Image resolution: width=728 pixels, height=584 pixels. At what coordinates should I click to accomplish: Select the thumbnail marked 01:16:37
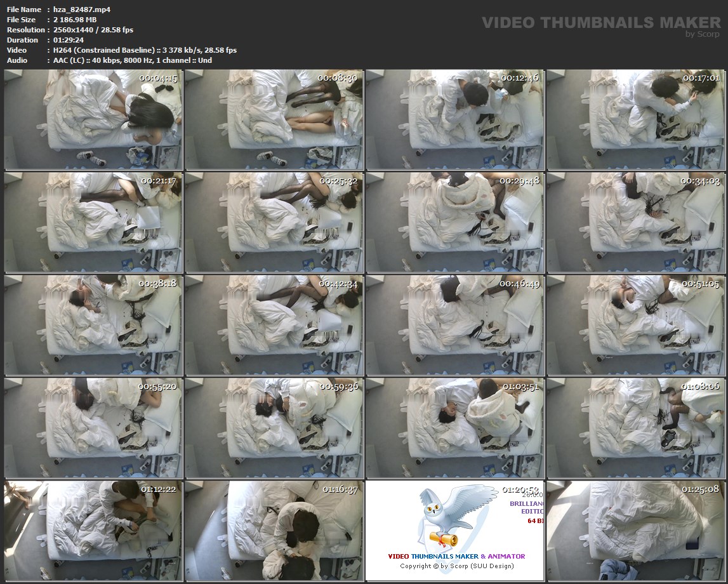tap(274, 531)
